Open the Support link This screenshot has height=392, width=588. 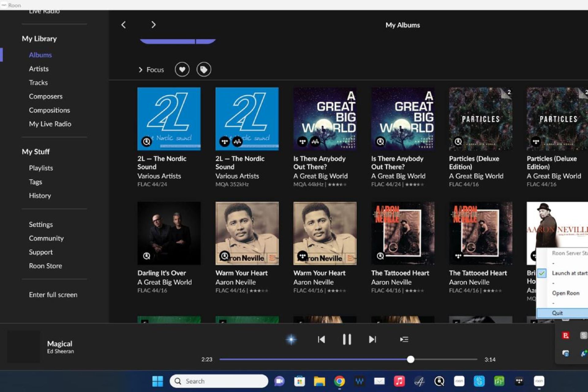click(x=41, y=252)
